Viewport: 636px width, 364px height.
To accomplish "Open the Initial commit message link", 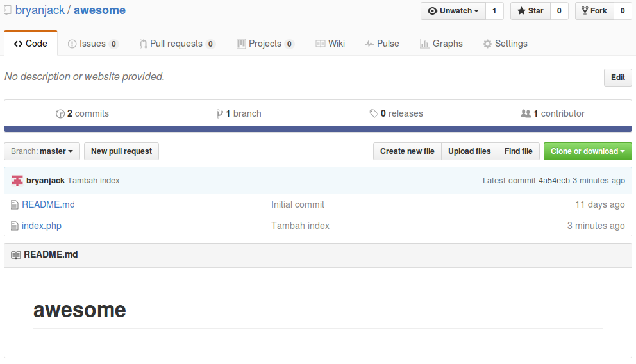I will (297, 204).
